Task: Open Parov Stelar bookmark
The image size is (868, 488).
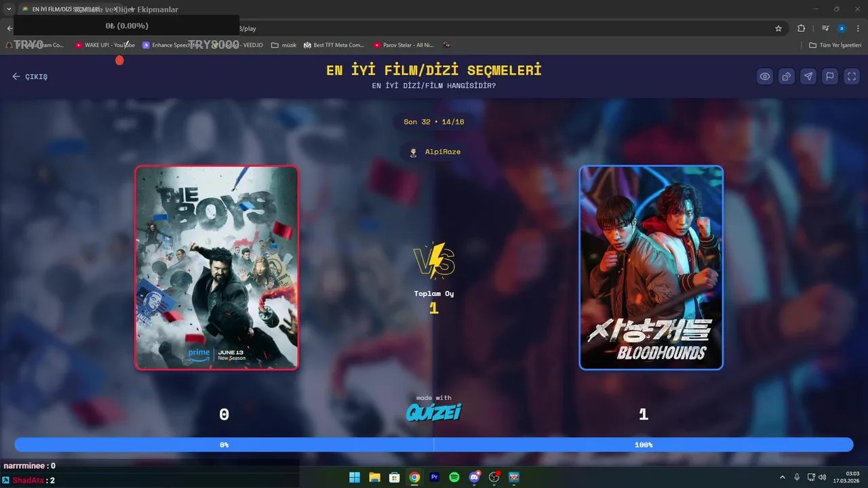Action: point(403,45)
